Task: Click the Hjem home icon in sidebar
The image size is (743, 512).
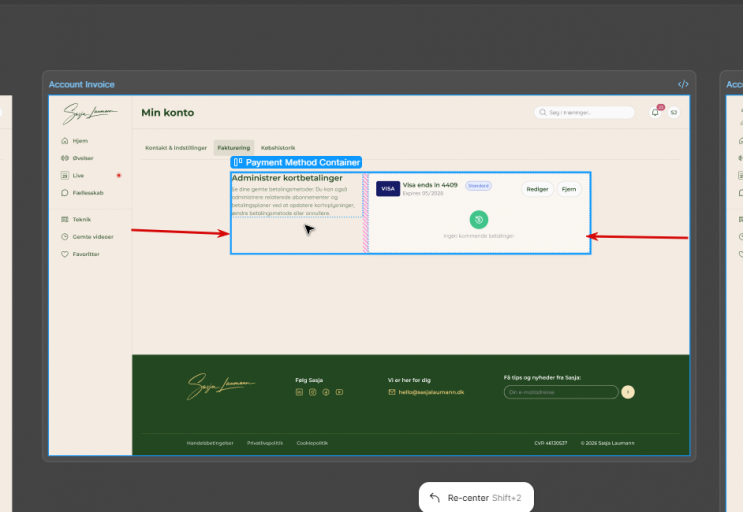Action: 65,141
